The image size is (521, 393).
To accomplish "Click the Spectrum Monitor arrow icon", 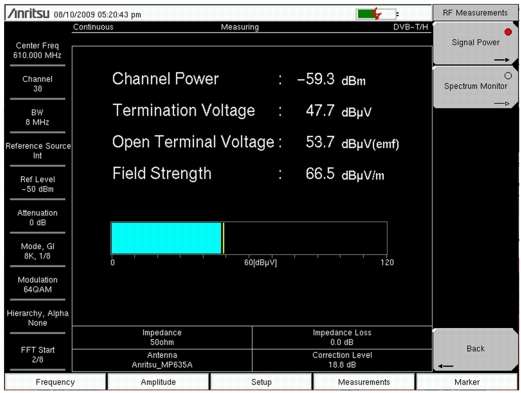I will point(502,103).
